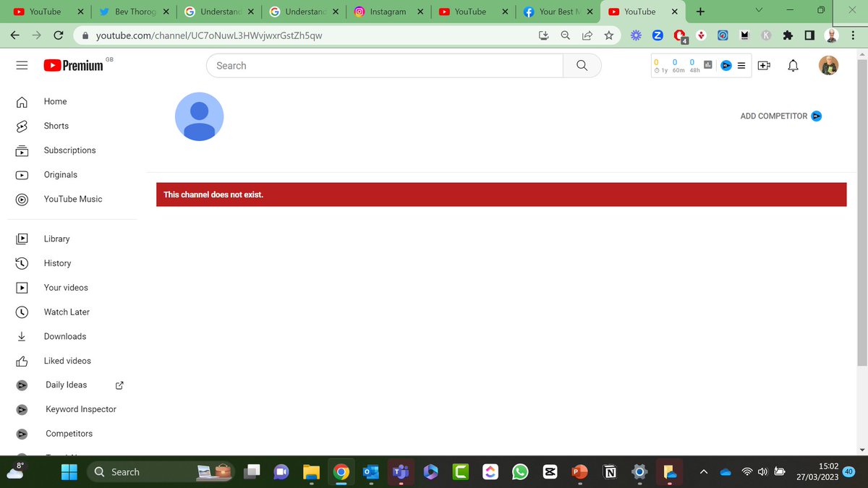Go to YouTube Premium home logo

tap(73, 65)
